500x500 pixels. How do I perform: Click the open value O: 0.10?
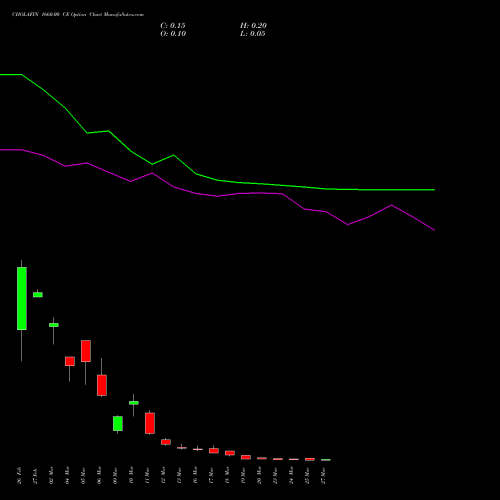coord(173,34)
